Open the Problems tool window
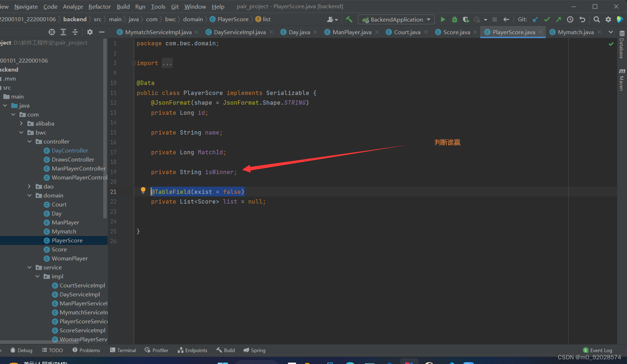This screenshot has height=364, width=627. [x=86, y=350]
